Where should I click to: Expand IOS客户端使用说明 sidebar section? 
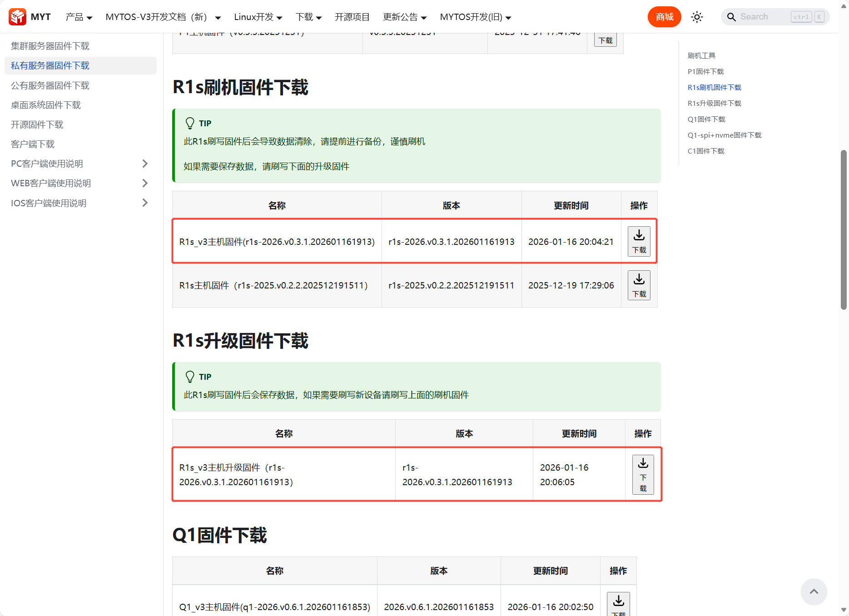145,203
